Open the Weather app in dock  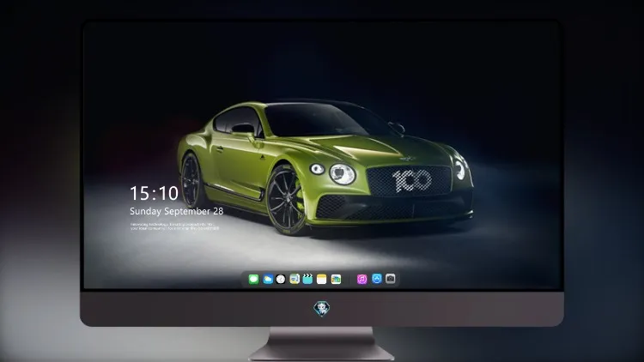(268, 279)
